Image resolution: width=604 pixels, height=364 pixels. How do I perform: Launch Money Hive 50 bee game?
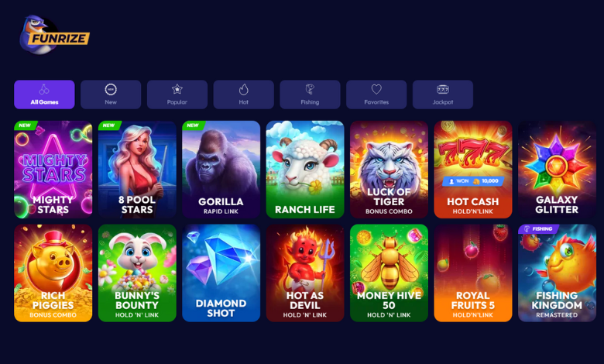point(389,273)
